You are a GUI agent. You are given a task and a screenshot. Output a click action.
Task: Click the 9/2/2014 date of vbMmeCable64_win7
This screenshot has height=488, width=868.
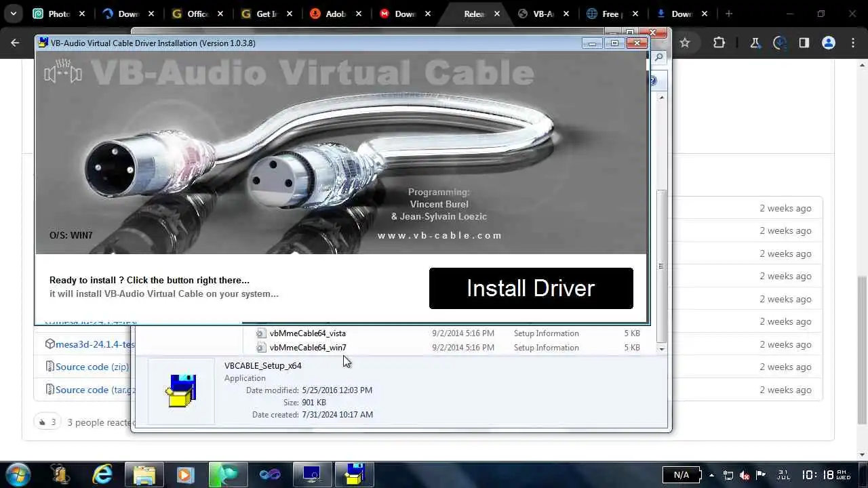pos(463,348)
